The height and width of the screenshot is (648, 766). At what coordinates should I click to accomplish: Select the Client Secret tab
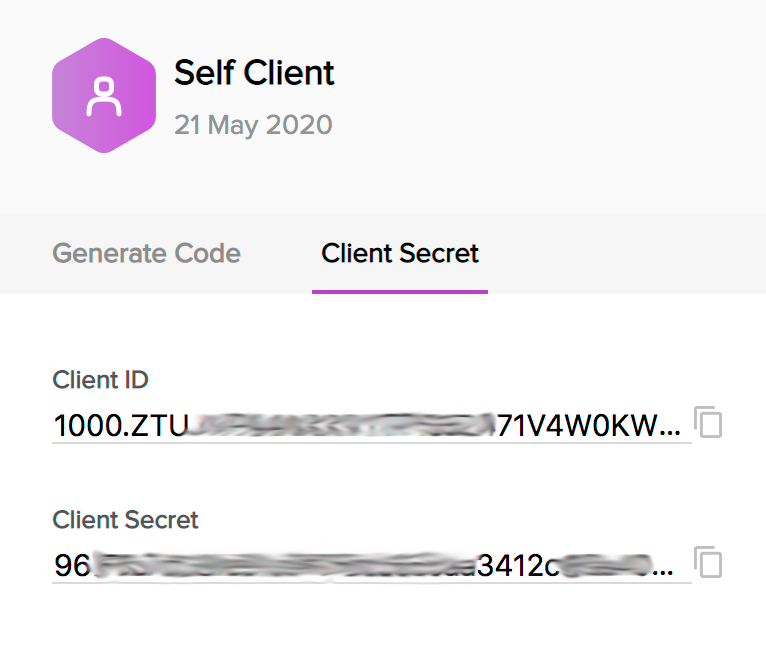pyautogui.click(x=400, y=253)
